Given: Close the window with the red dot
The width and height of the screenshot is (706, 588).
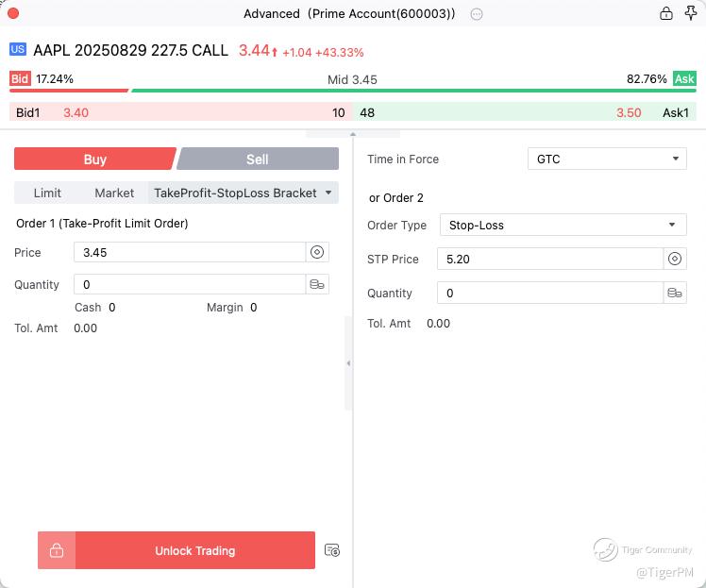Looking at the screenshot, I should click(13, 13).
